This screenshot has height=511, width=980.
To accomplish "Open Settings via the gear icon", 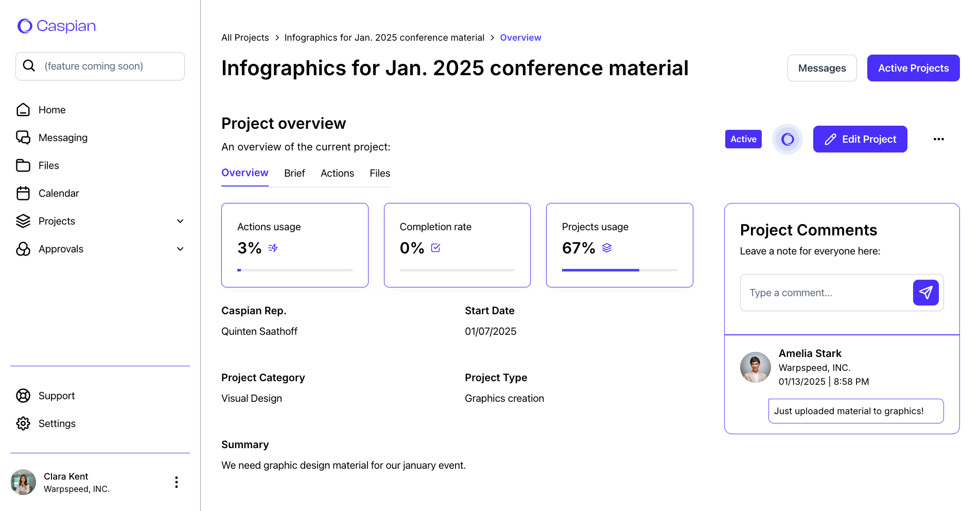I will click(23, 423).
